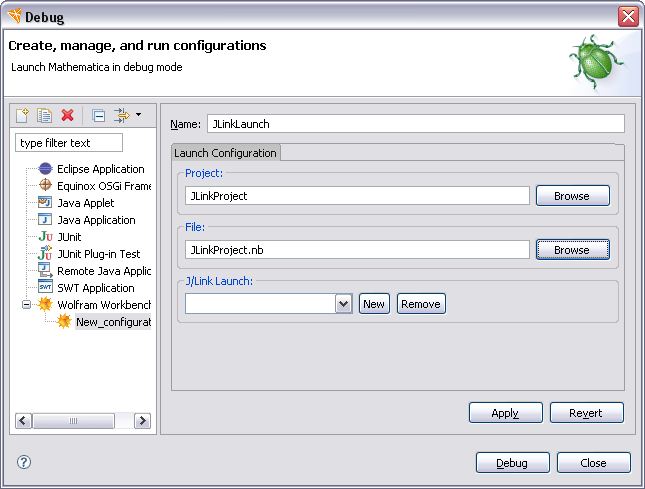
Task: Select Java Applet in the configuration tree
Action: tap(86, 203)
